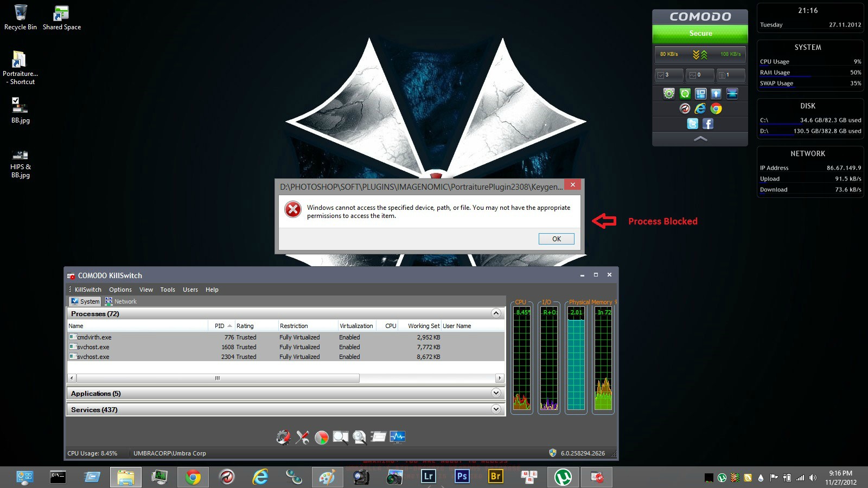868x488 pixels.
Task: Select the svchost.exe row with PID 2304
Action: tap(286, 357)
